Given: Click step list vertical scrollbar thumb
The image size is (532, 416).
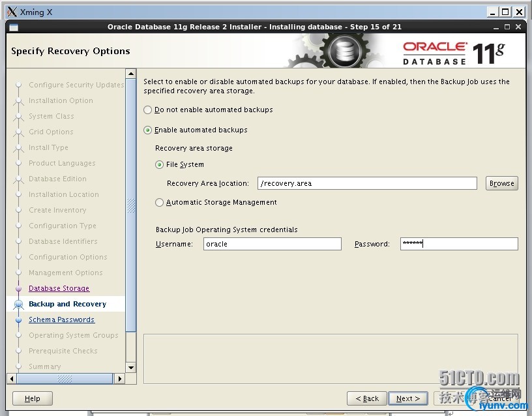Looking at the screenshot, I should [131, 205].
